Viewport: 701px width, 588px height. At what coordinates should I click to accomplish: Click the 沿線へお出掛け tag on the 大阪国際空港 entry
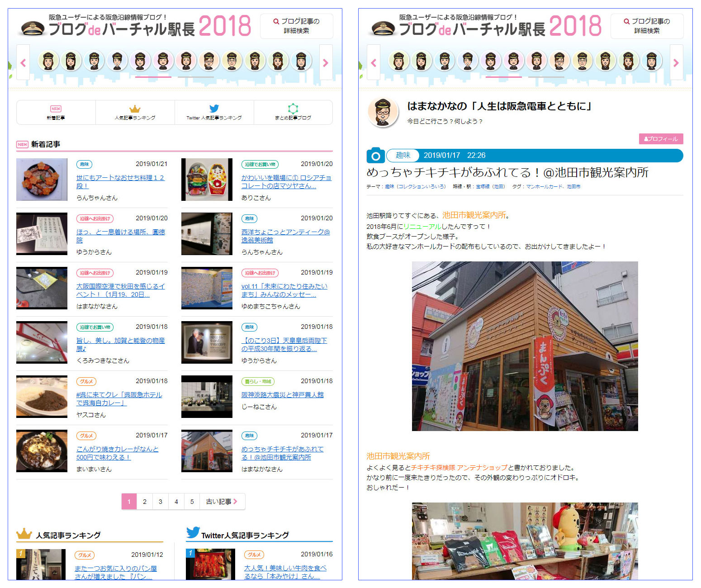point(95,273)
